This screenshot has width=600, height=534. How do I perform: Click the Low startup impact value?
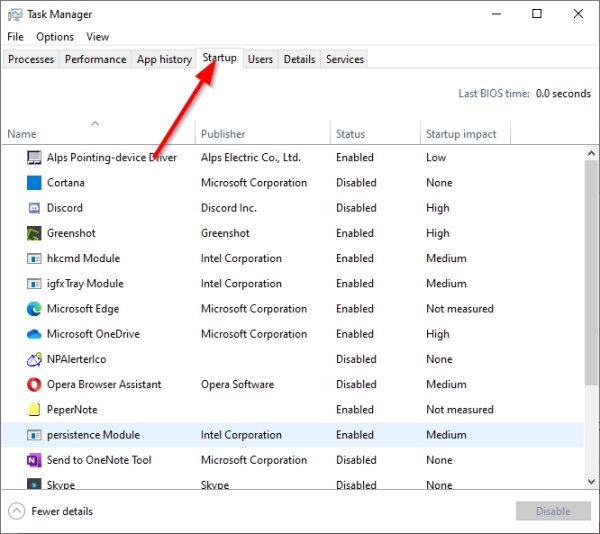click(x=436, y=157)
